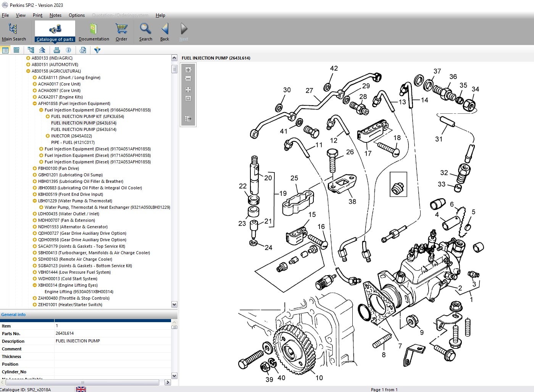This screenshot has height=392, width=534.
Task: Select SBH00413 Turbocharger, Manifolds row
Action: coord(94,253)
